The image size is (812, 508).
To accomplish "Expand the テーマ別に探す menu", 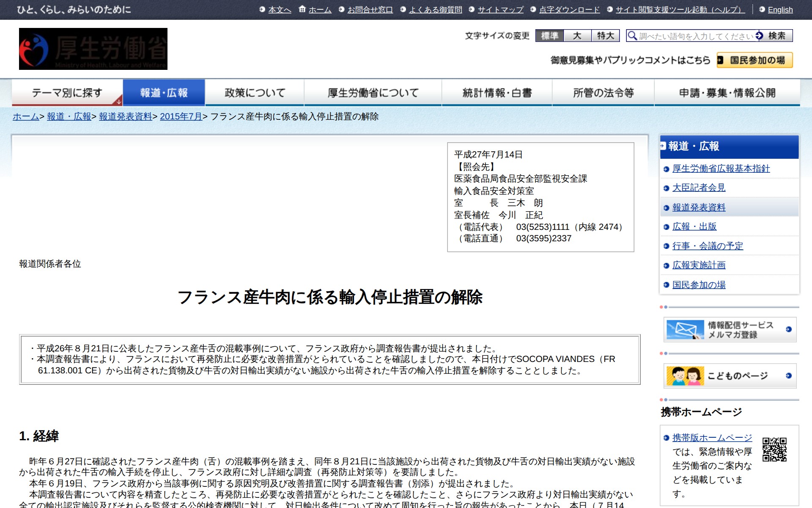I will (x=67, y=93).
